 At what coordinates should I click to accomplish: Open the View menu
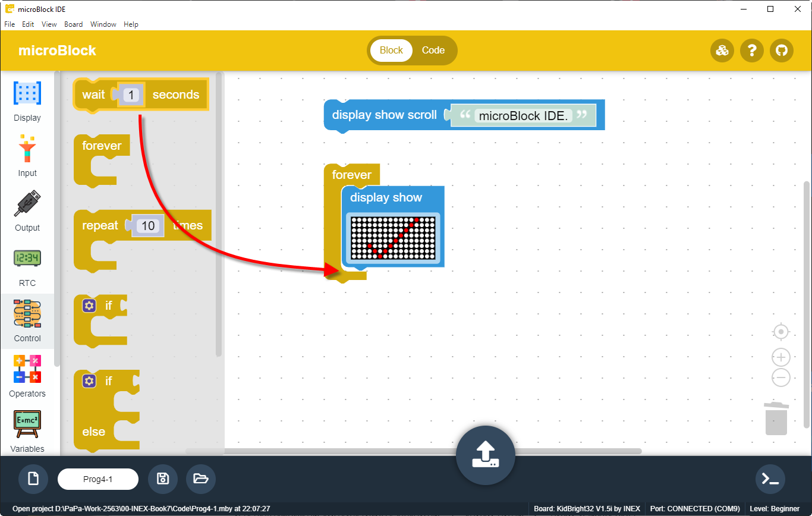pos(49,24)
